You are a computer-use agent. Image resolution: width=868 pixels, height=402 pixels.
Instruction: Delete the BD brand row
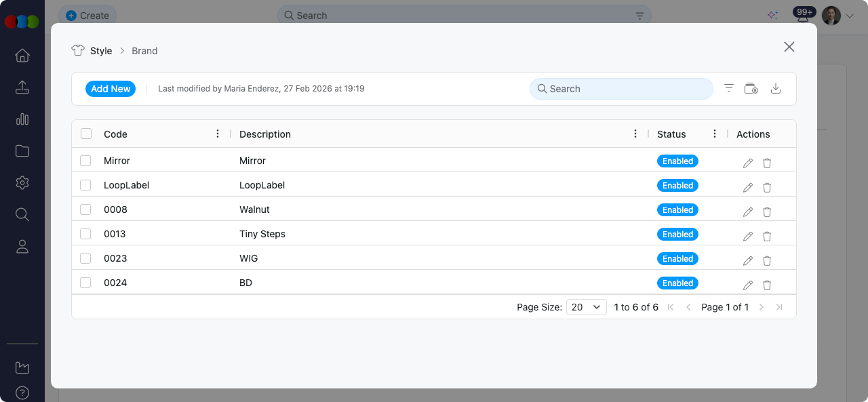(767, 285)
